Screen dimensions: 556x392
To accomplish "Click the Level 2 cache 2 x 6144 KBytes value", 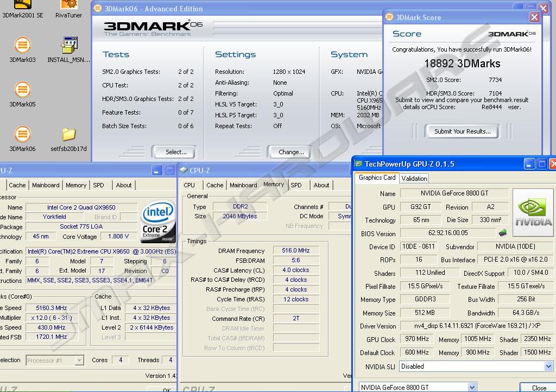I will click(151, 327).
